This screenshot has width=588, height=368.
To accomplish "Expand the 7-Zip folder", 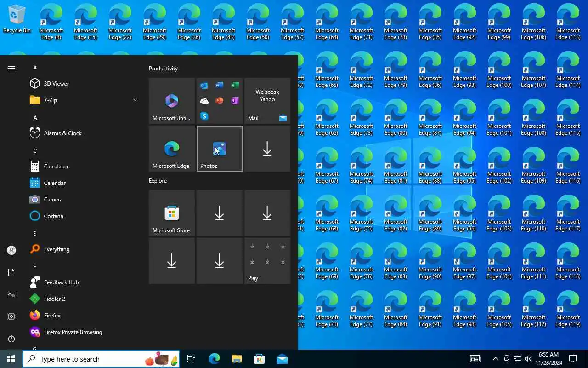I will 83,100.
